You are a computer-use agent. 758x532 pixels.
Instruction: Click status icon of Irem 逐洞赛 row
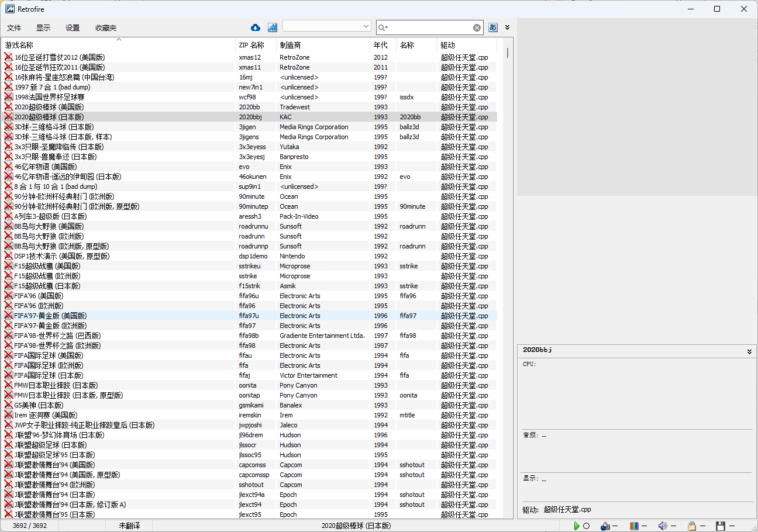click(9, 415)
